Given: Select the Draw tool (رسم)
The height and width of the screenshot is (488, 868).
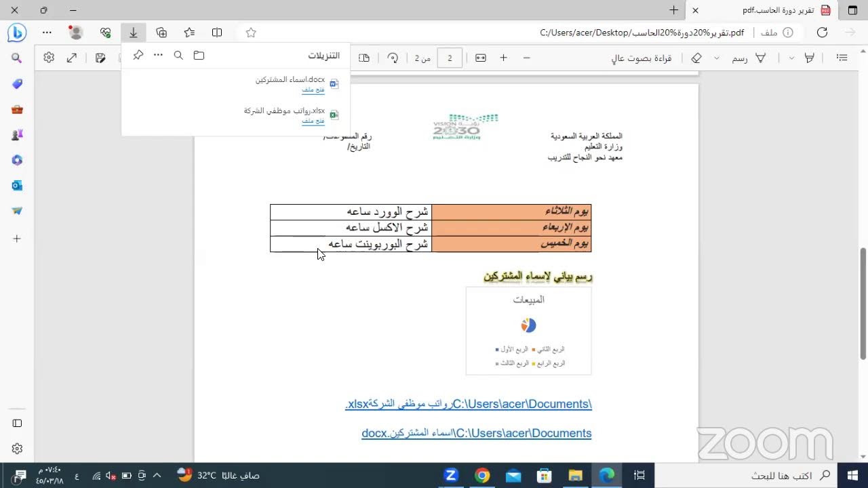Looking at the screenshot, I should [749, 58].
